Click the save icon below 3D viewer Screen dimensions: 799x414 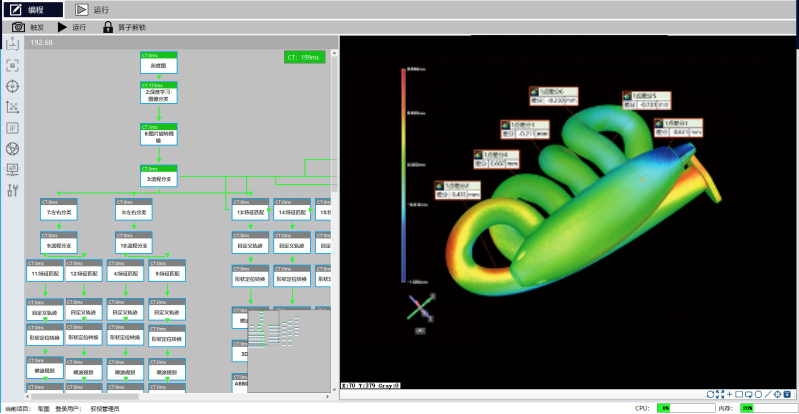click(788, 394)
